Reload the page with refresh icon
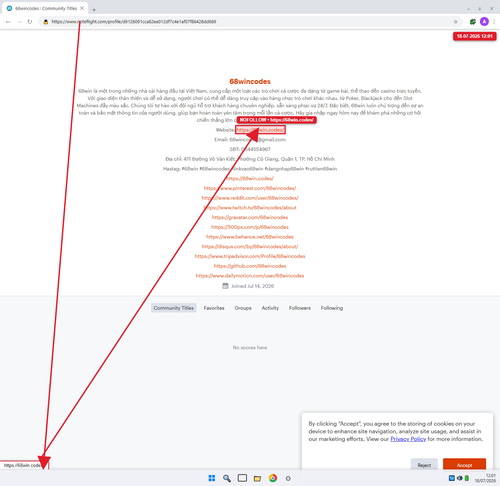Viewport: 500px width, 486px height. tap(30, 22)
